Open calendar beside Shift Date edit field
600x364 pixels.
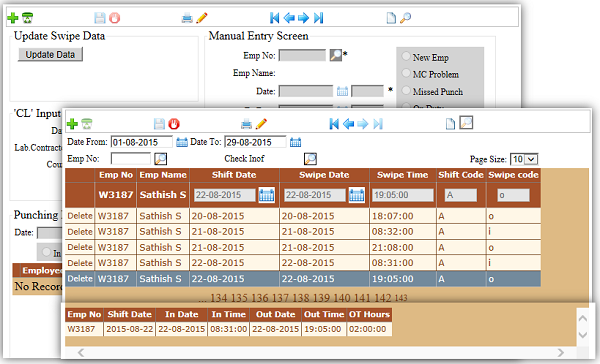(267, 195)
